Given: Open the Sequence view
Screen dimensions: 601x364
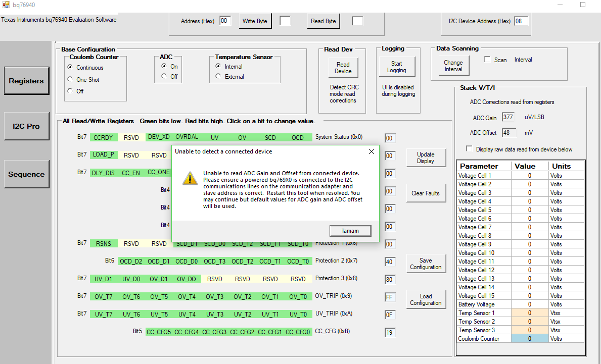Looking at the screenshot, I should coord(26,174).
